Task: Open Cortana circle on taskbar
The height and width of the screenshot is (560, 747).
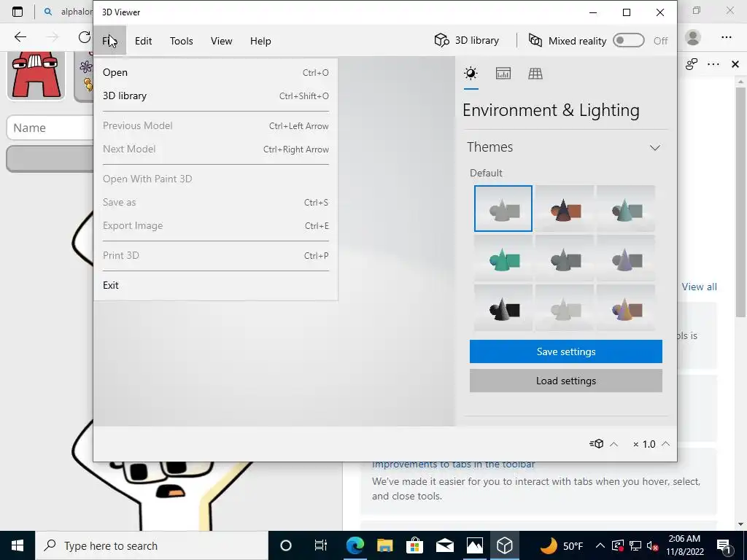Action: point(286,545)
